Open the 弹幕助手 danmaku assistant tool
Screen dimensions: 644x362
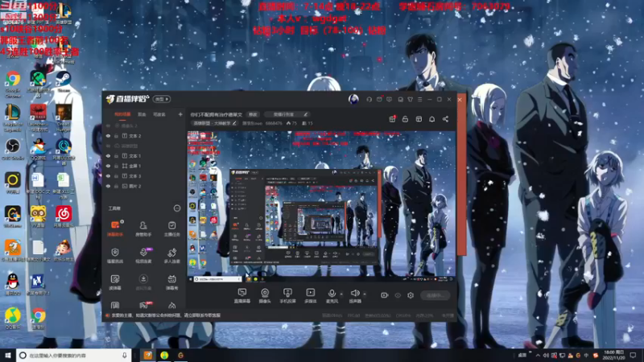115,228
